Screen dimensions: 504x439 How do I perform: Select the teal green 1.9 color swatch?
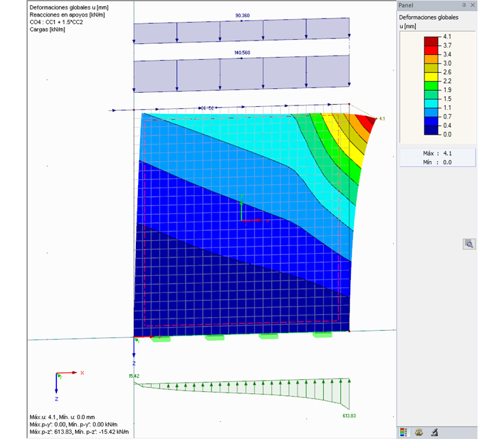pyautogui.click(x=431, y=94)
